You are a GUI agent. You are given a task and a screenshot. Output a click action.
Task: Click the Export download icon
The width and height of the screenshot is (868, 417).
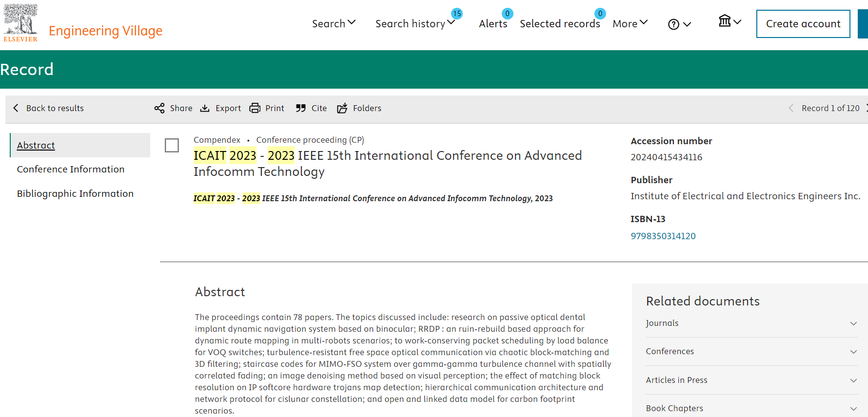[205, 108]
